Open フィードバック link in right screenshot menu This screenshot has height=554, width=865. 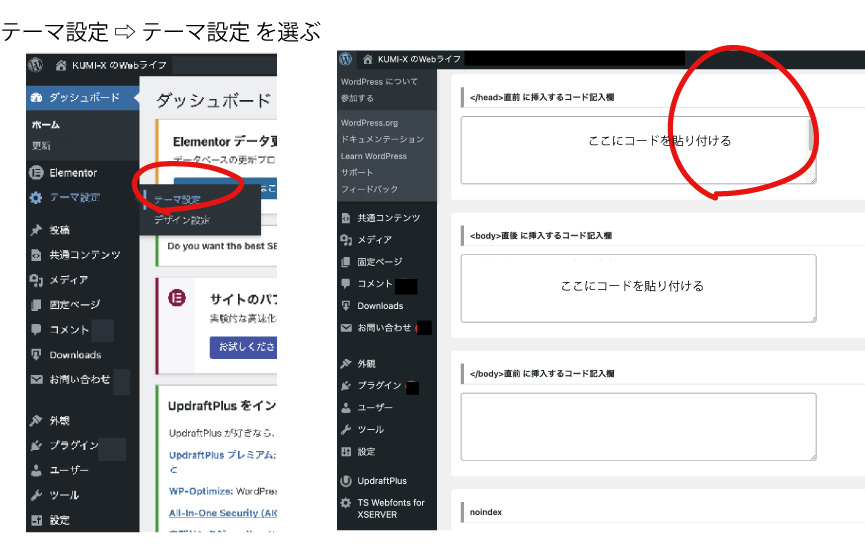369,189
